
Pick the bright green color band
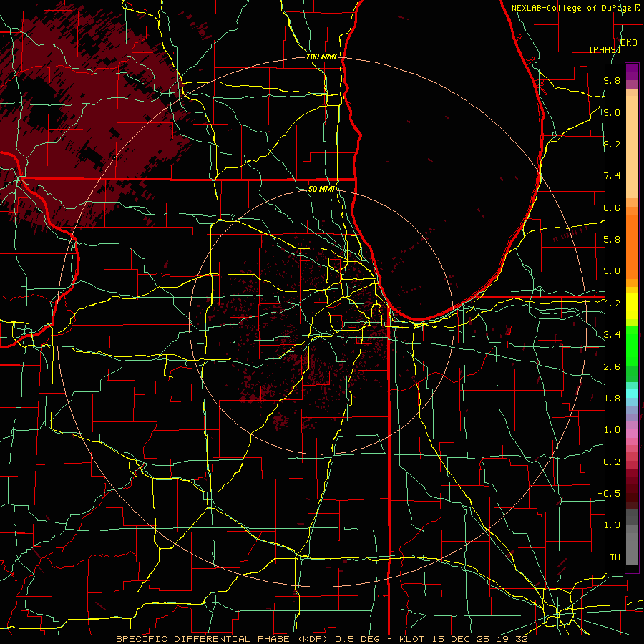632,345
